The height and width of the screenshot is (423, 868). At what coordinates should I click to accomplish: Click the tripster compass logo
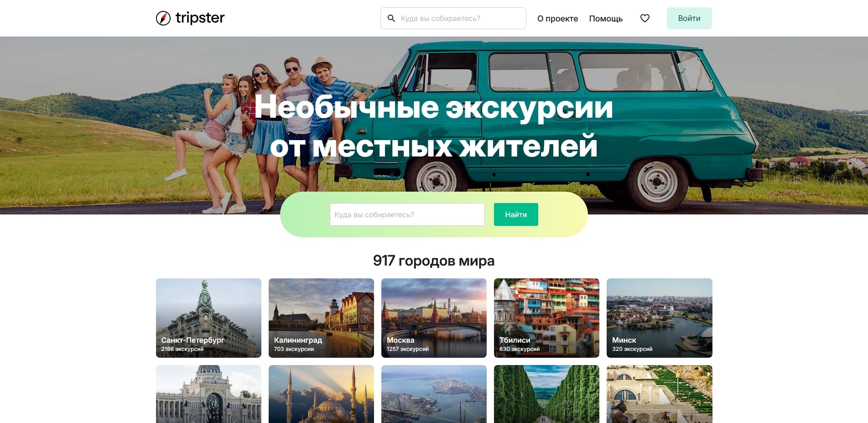pos(163,18)
